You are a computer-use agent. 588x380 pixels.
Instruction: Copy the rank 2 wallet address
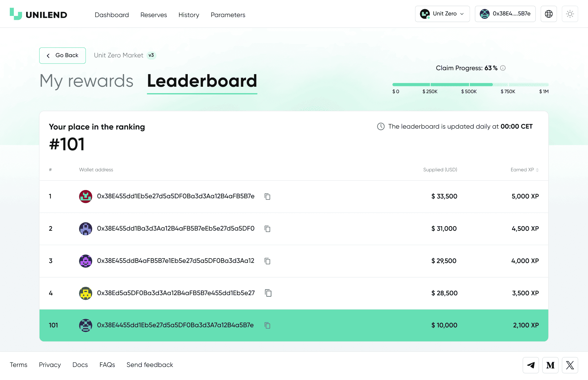tap(267, 229)
